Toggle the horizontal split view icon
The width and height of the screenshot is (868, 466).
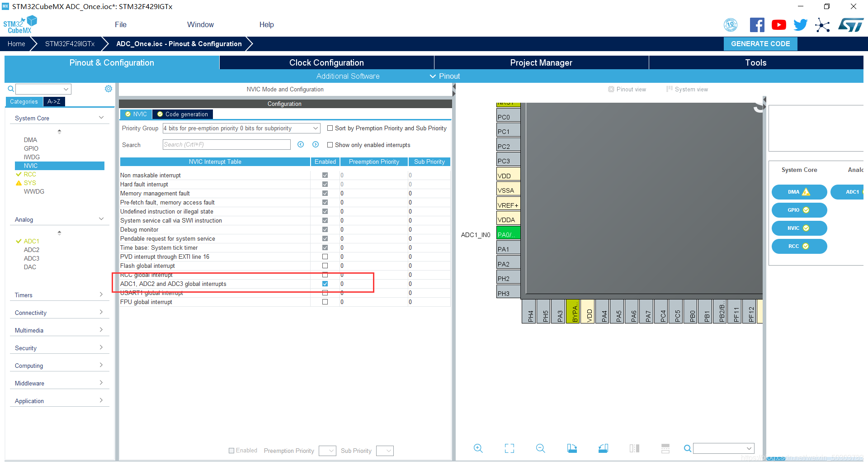pyautogui.click(x=665, y=448)
